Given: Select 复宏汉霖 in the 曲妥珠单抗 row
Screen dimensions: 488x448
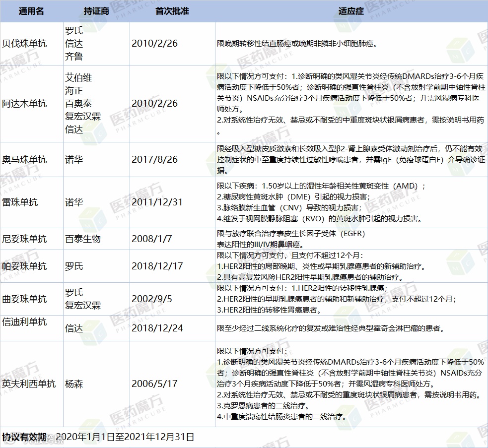Looking at the screenshot, I should tap(83, 305).
